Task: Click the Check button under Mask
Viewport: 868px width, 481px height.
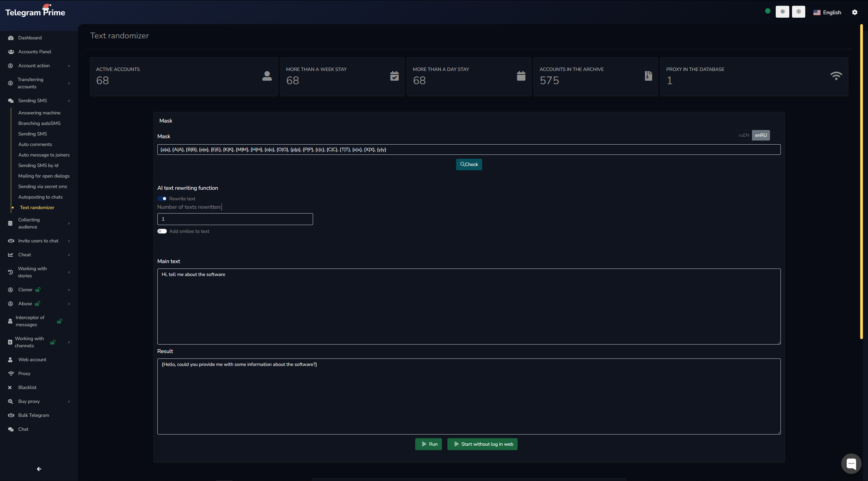Action: tap(469, 164)
